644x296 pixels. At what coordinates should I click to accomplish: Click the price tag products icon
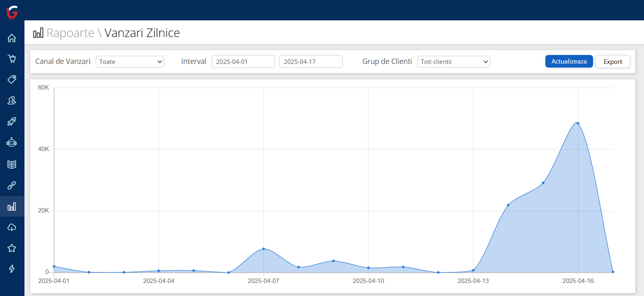click(x=12, y=79)
